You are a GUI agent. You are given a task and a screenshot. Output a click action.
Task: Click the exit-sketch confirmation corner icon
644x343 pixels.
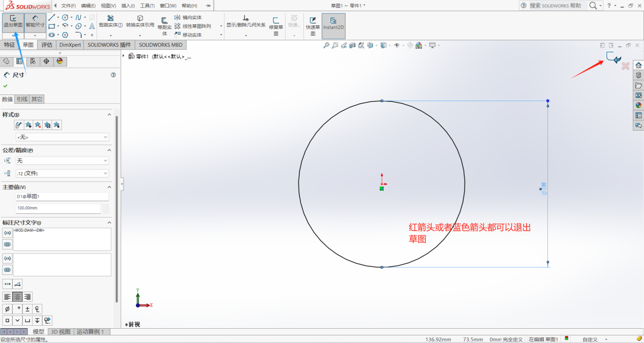click(x=614, y=57)
